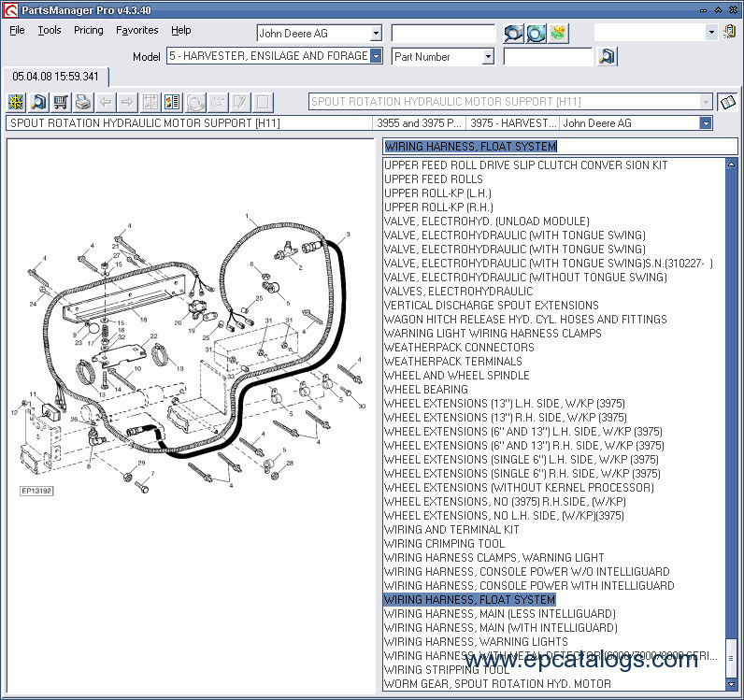Click the list scrollbar down arrow

point(731,684)
